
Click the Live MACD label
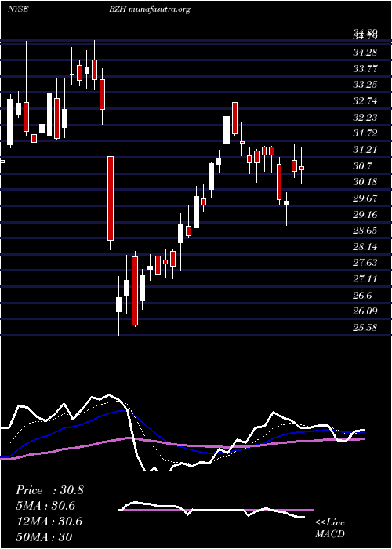[330, 529]
